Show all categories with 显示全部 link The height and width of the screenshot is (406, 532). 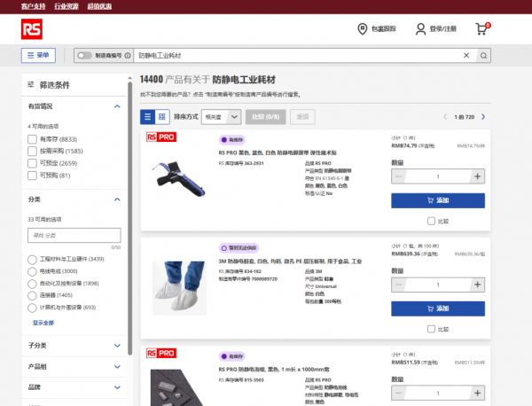pyautogui.click(x=43, y=323)
